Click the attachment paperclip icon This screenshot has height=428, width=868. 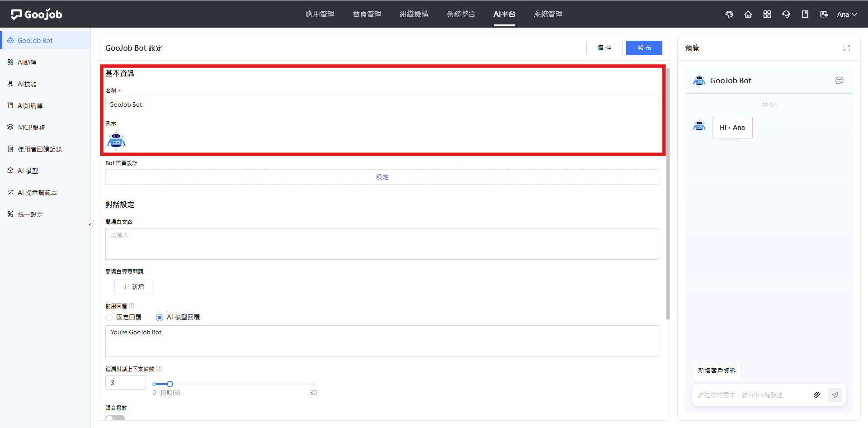pyautogui.click(x=817, y=395)
